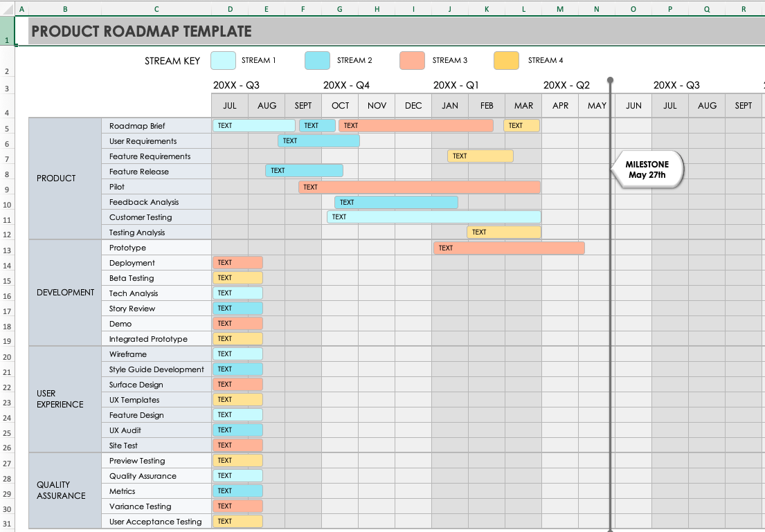Select the orange Prototype timeline bar
Viewport: 765px width, 532px height.
click(x=509, y=248)
